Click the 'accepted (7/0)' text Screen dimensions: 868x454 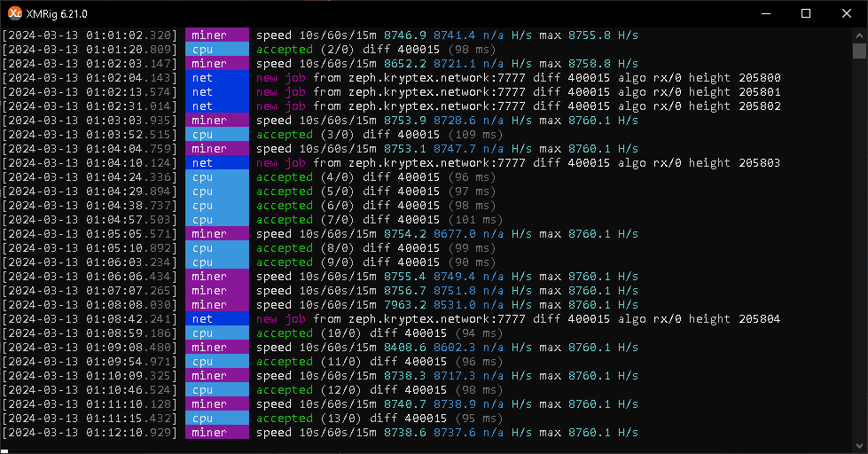305,220
